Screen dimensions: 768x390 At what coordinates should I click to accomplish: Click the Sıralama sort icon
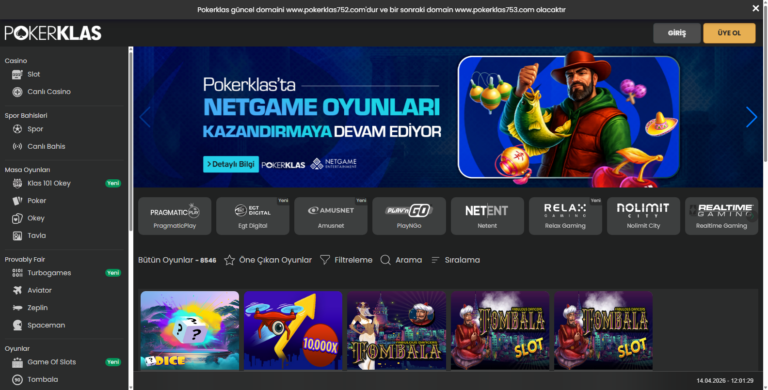435,260
